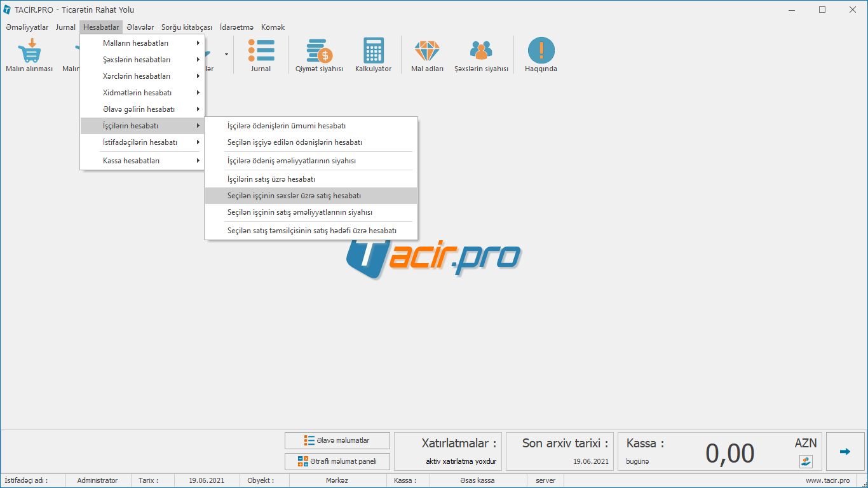Open Qiymət siyahısı price list icon
This screenshot has height=488, width=868.
pos(319,51)
